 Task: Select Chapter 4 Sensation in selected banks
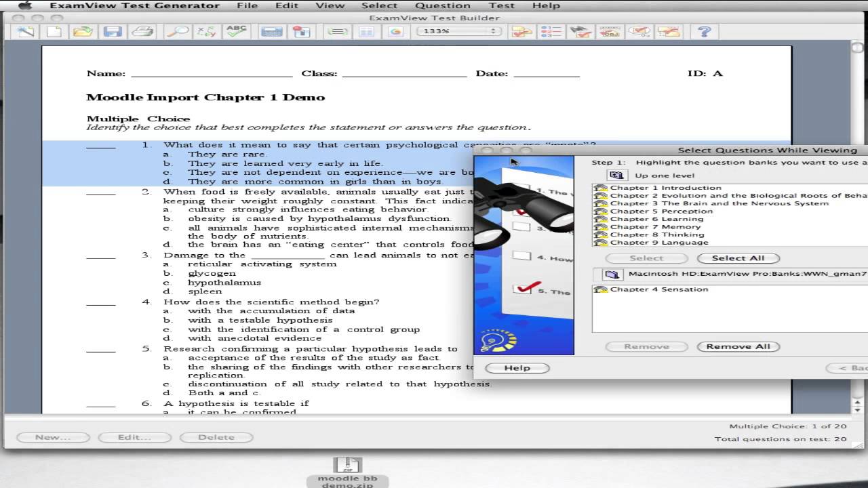651,289
